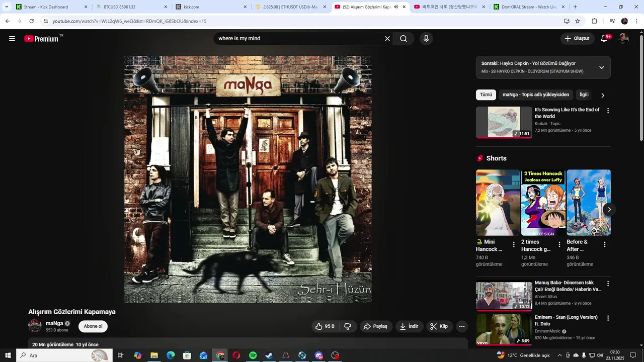Select the Tümü filter chip
Screen dimensions: 644x362
click(x=486, y=95)
